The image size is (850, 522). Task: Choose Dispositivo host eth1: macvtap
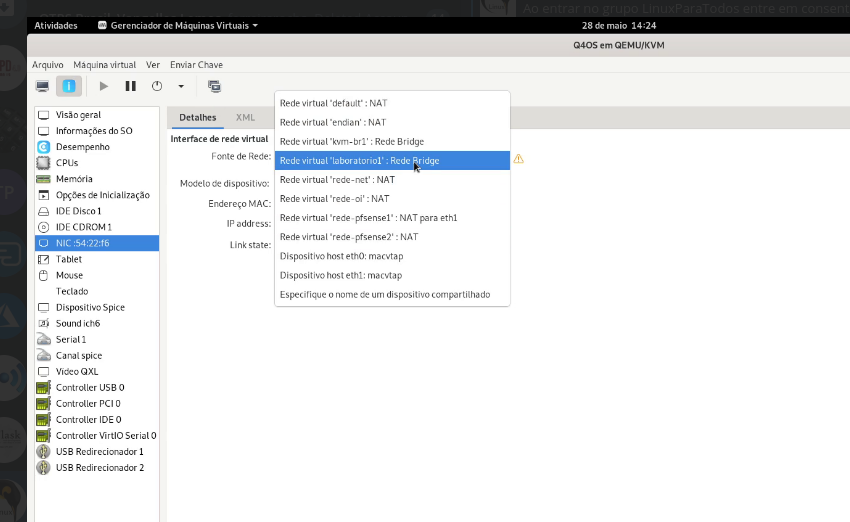coord(392,275)
